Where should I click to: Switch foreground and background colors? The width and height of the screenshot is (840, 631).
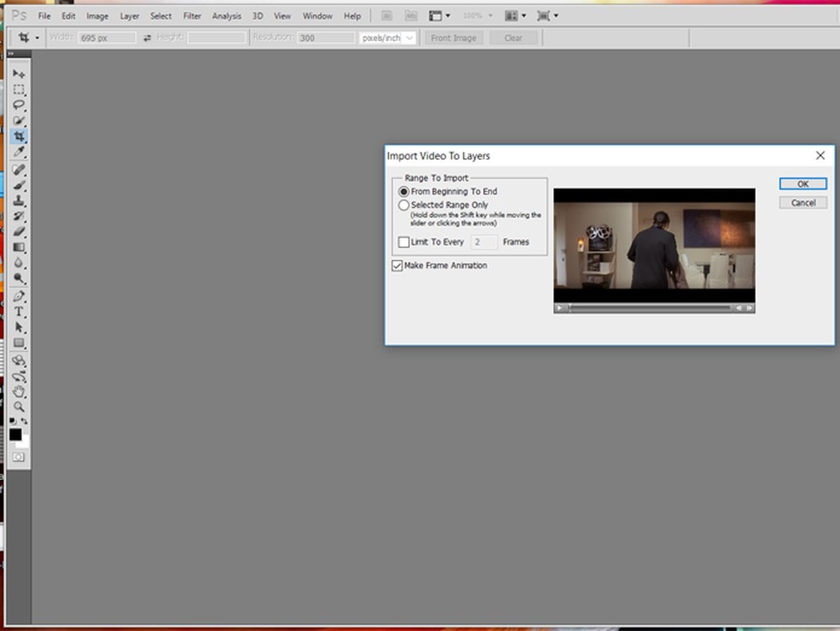(24, 422)
